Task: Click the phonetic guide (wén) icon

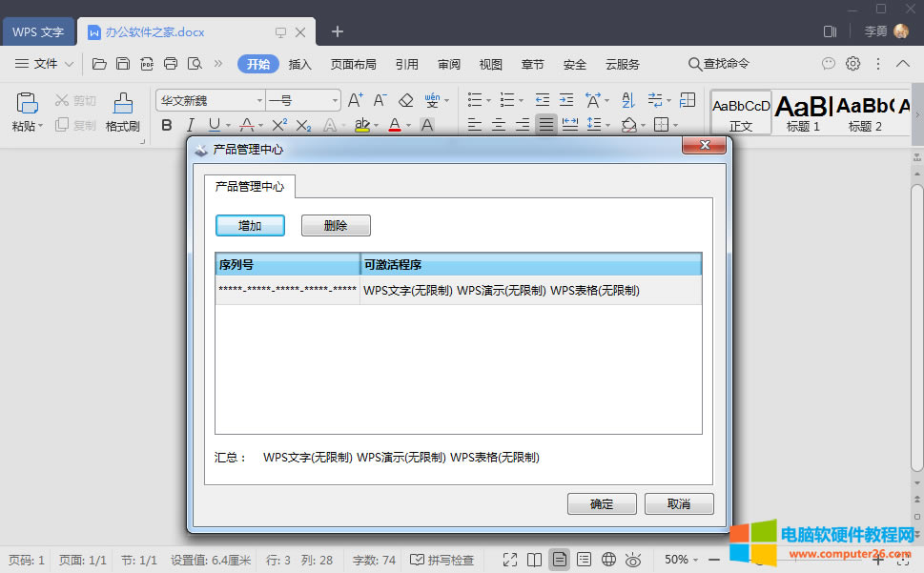Action: point(432,100)
